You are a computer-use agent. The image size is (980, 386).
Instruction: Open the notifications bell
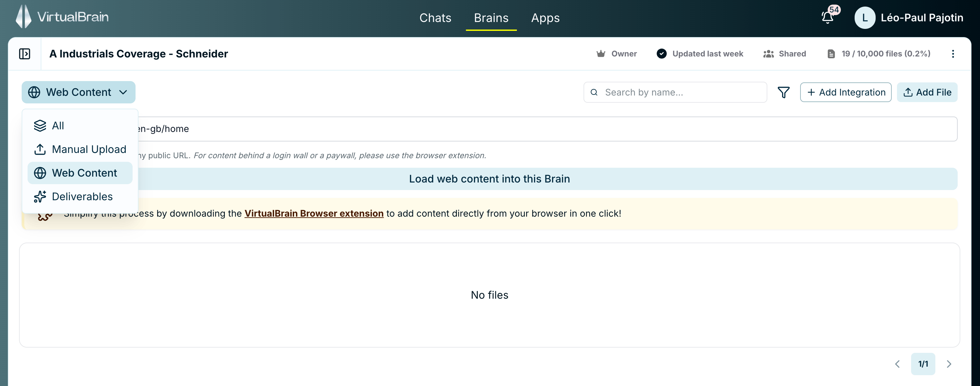pos(827,17)
